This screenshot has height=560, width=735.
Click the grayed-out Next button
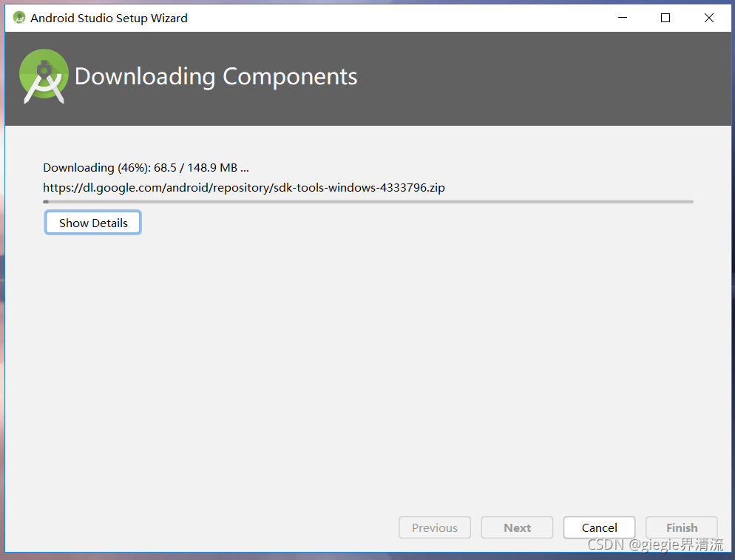pos(517,527)
